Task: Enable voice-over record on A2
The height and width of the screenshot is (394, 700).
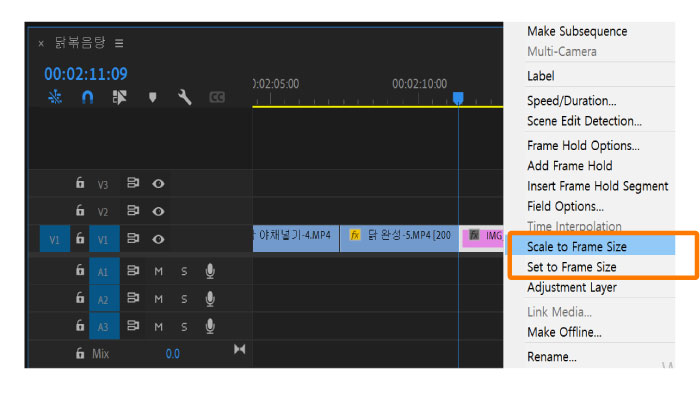Action: pos(210,299)
